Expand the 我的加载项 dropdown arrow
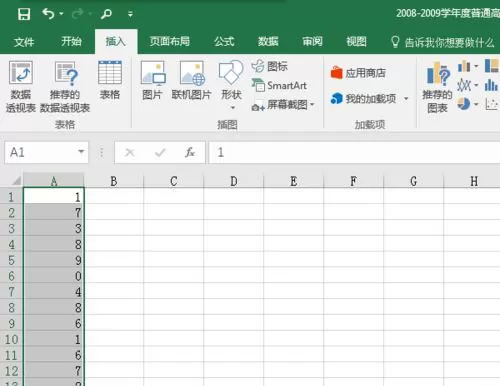The image size is (500, 386). click(x=406, y=98)
